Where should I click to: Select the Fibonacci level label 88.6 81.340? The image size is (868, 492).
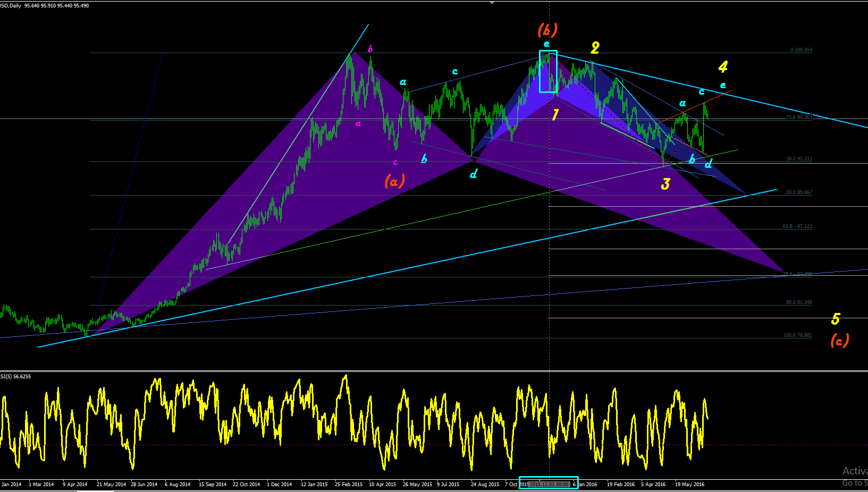point(799,302)
